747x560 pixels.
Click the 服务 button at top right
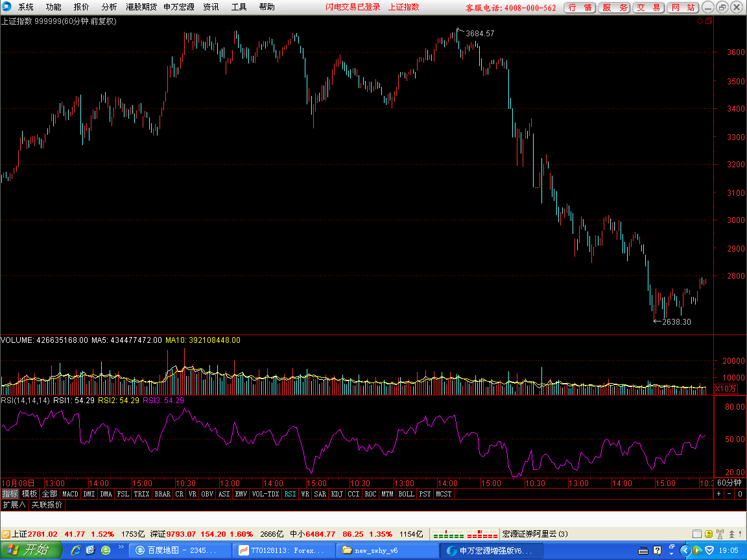coord(615,8)
